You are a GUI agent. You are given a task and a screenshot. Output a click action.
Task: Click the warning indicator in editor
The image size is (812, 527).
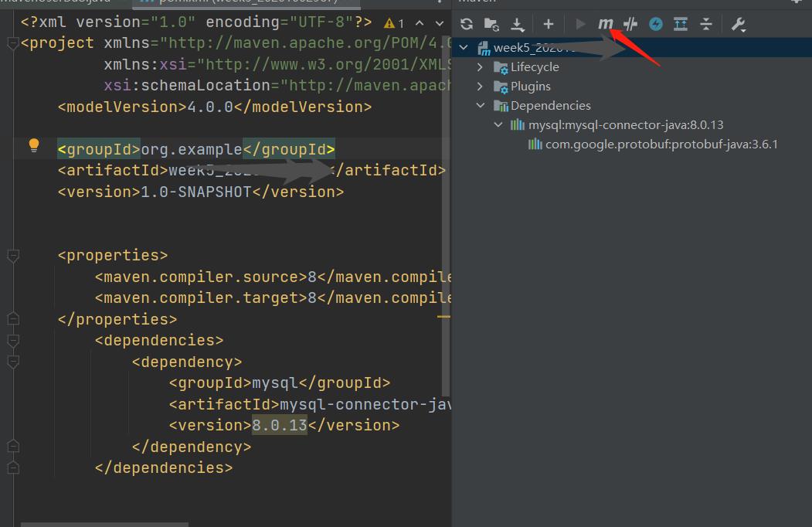point(393,23)
